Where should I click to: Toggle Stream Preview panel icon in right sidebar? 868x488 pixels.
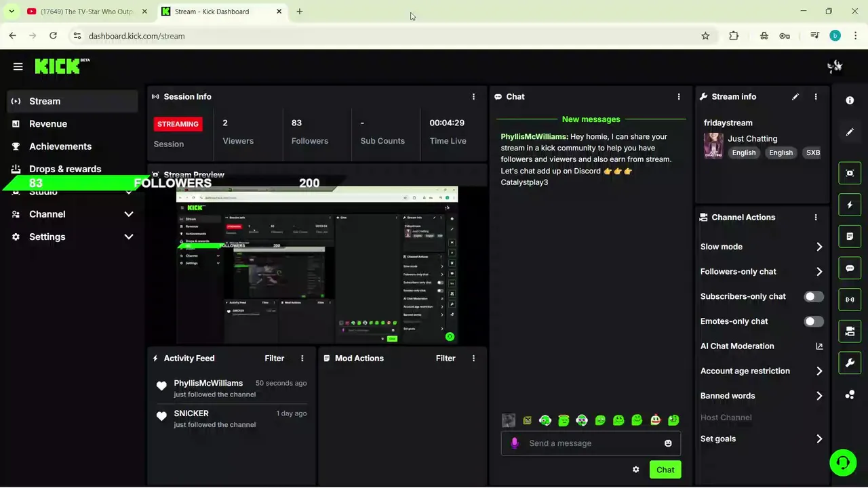(x=850, y=173)
